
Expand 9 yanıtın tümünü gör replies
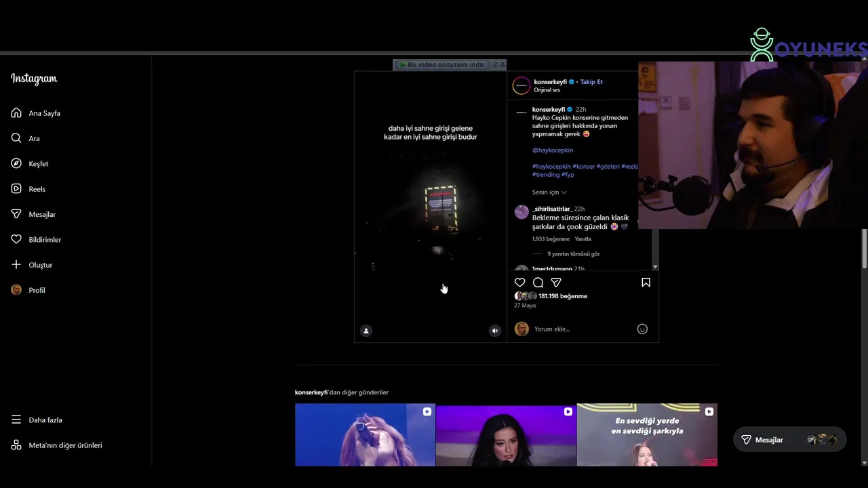point(574,254)
